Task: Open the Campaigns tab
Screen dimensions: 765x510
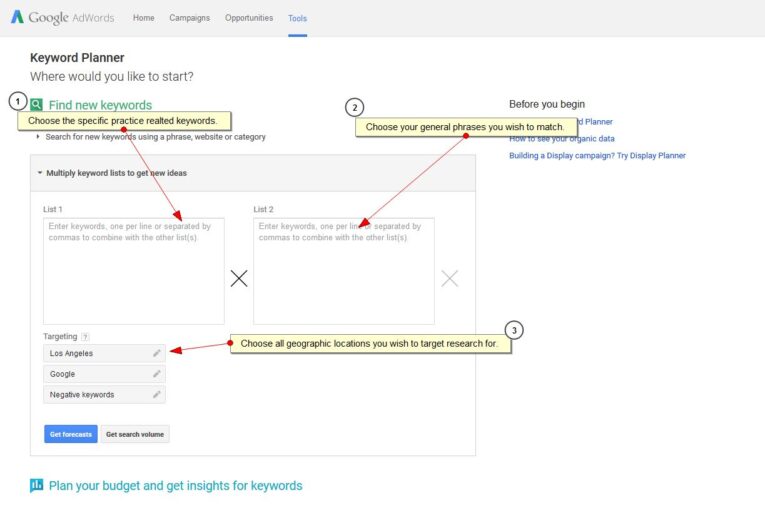Action: [x=189, y=18]
